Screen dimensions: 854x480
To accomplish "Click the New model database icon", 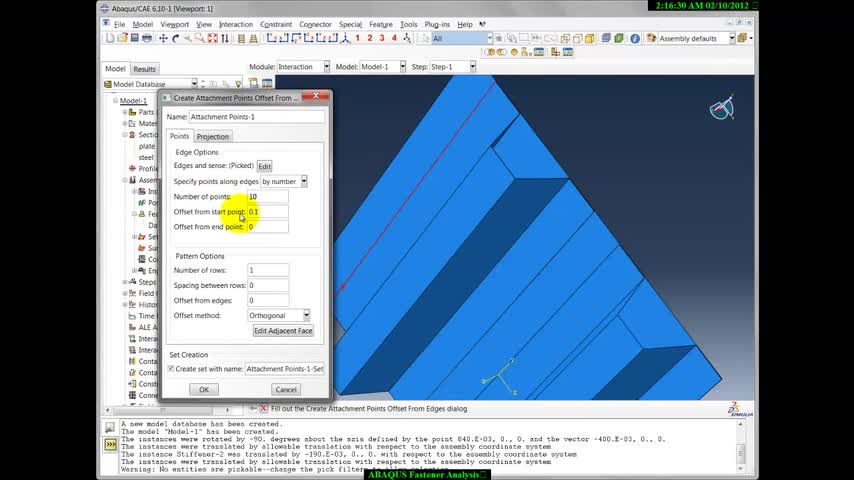I will coord(110,38).
